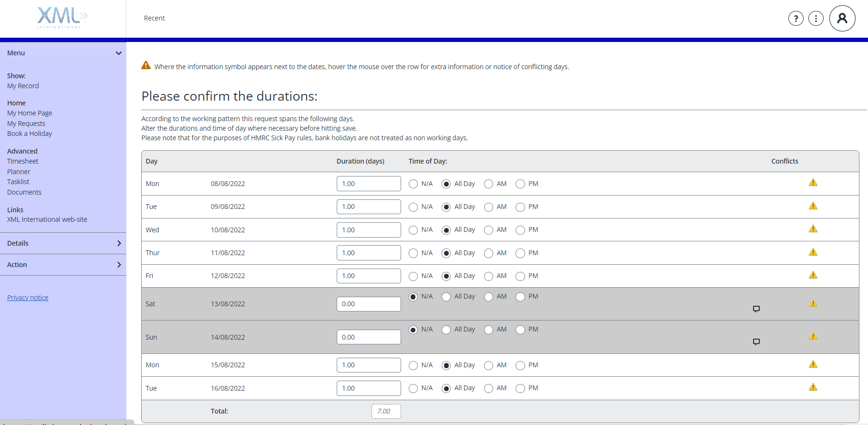Click the 'Thur' day label
This screenshot has height=425, width=868.
153,253
